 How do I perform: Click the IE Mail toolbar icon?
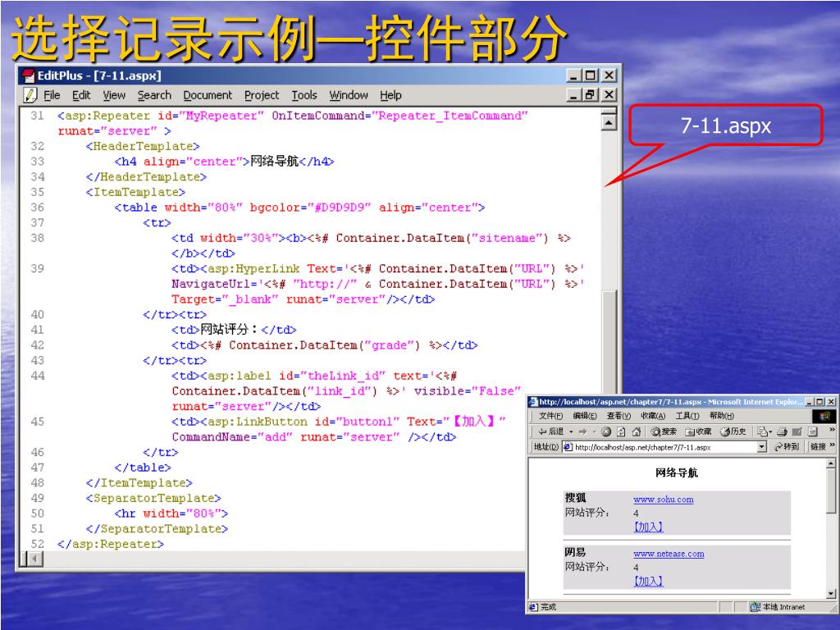762,431
